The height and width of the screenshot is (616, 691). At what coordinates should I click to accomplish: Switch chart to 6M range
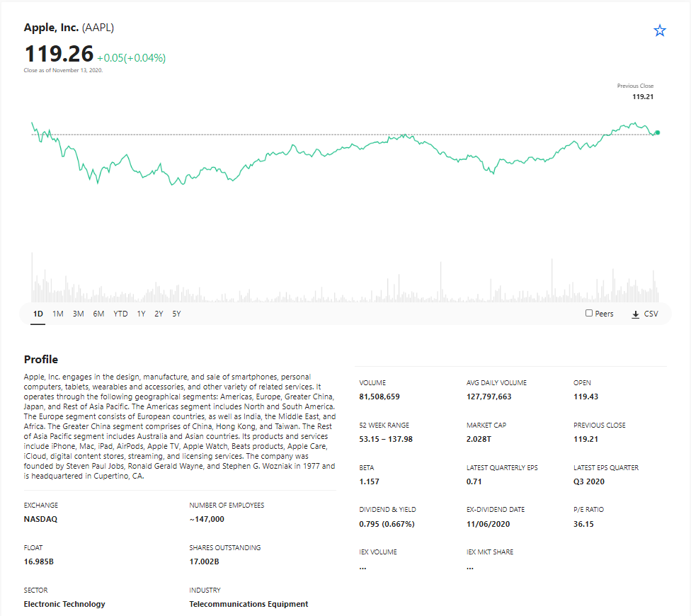98,314
